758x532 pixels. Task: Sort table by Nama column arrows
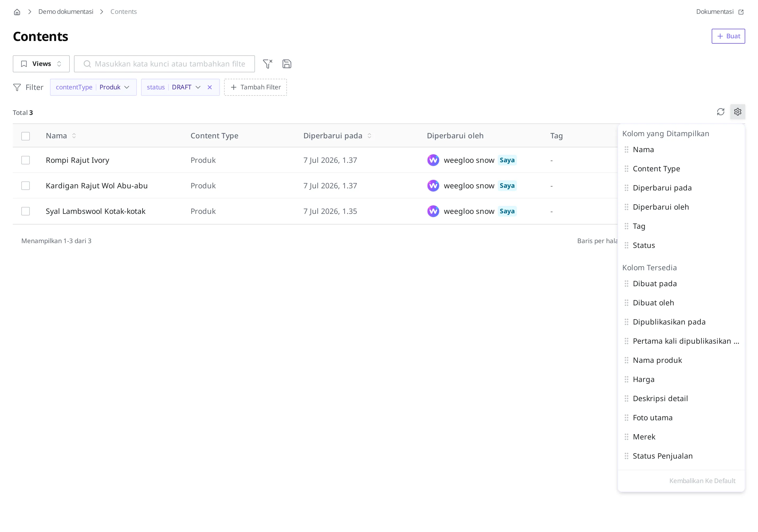74,136
